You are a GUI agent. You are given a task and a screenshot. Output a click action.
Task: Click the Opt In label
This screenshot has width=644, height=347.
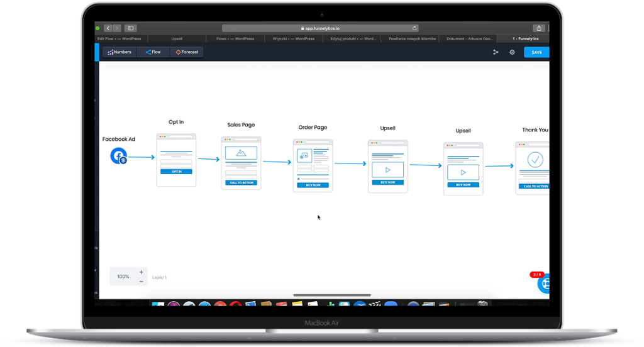[176, 122]
